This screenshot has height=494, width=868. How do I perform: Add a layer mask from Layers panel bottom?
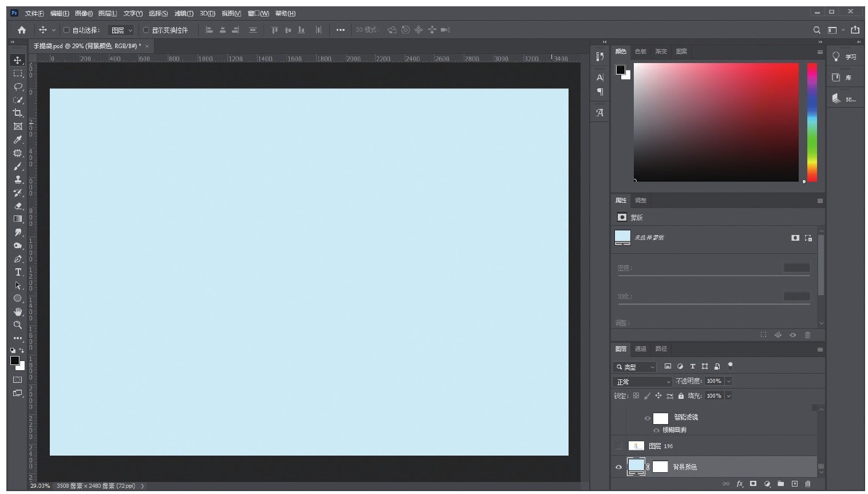(753, 484)
